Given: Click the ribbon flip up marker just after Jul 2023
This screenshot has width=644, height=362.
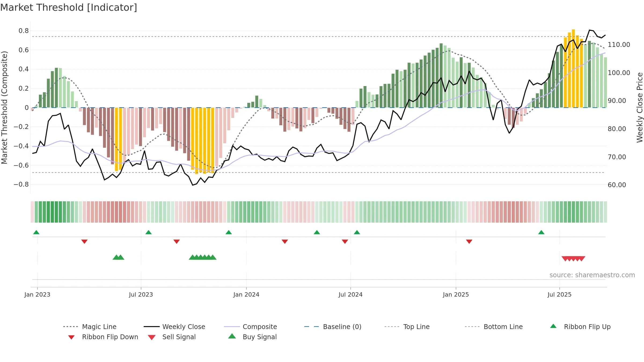Looking at the screenshot, I should [x=148, y=232].
